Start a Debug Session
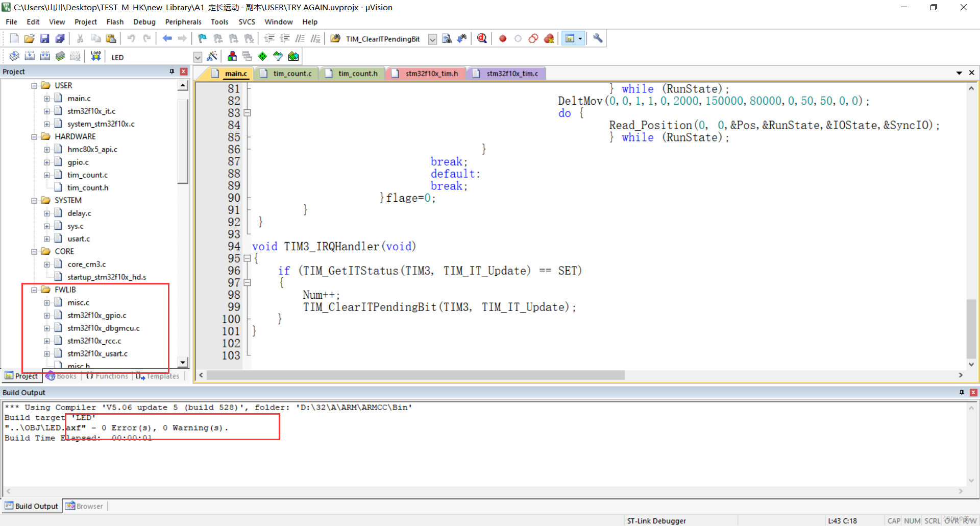Viewport: 980px width, 526px height. click(482, 38)
